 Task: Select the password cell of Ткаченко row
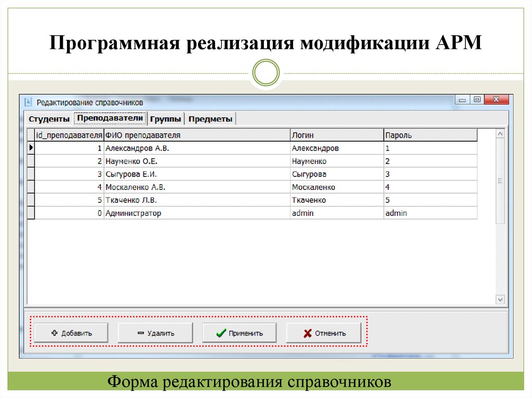pyautogui.click(x=430, y=200)
